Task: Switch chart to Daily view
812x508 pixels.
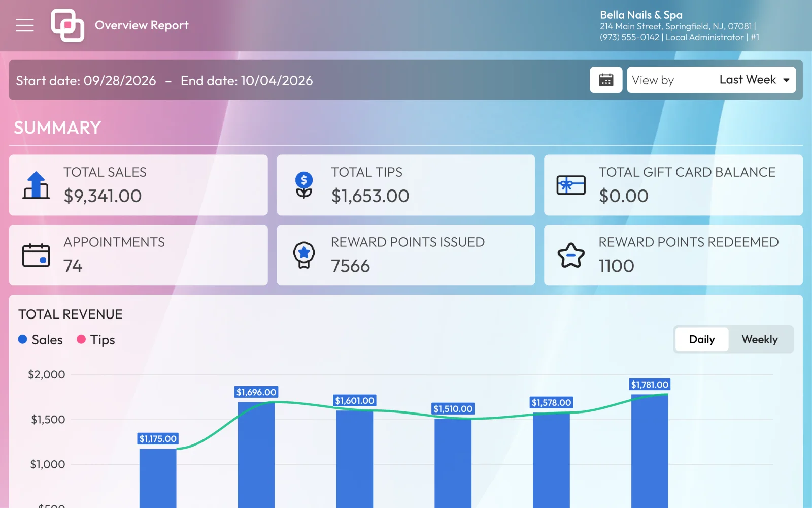Action: (702, 339)
